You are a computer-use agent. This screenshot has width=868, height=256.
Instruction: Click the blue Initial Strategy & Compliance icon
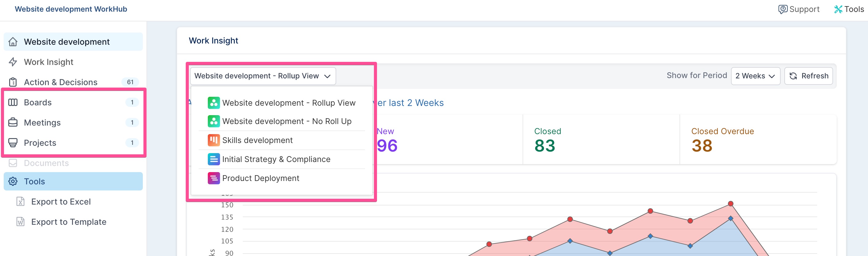(x=214, y=159)
